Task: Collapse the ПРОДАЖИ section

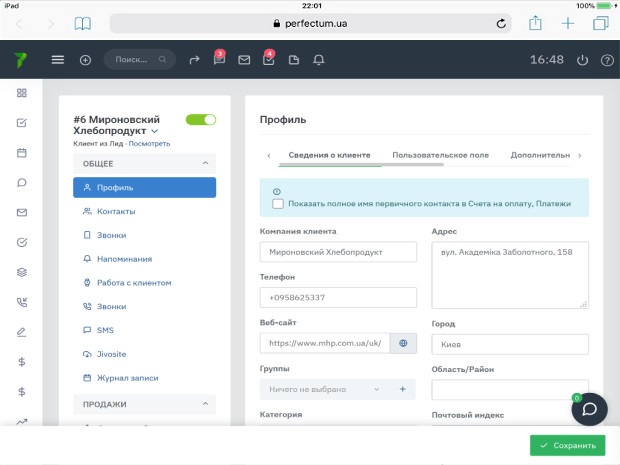Action: (x=144, y=404)
